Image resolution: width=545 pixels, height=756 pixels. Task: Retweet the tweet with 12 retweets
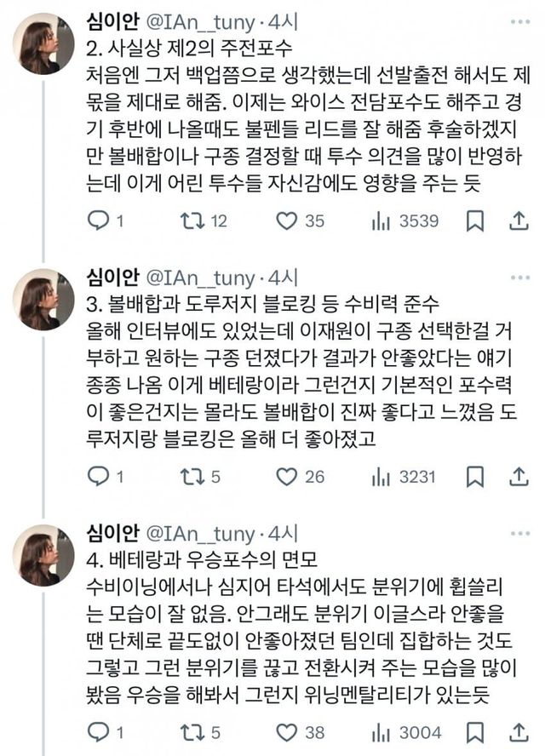(x=189, y=221)
